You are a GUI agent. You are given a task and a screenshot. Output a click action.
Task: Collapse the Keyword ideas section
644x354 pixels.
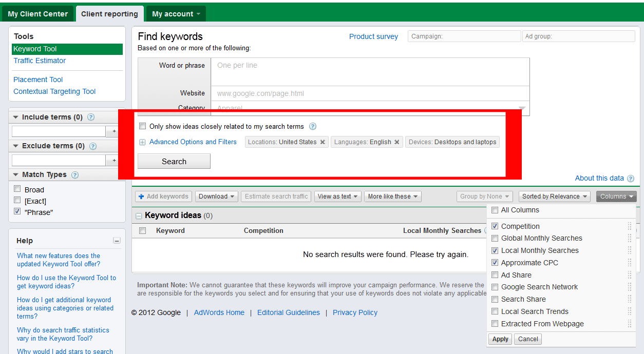tap(139, 216)
